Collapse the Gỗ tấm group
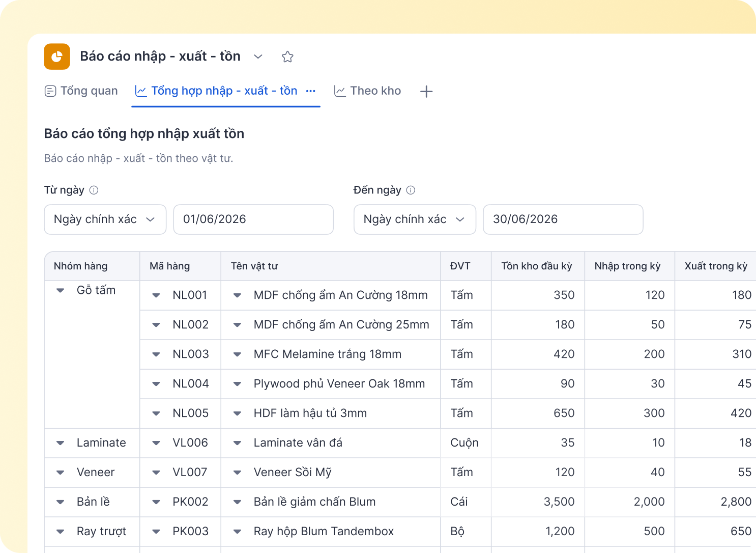756x553 pixels. [60, 291]
